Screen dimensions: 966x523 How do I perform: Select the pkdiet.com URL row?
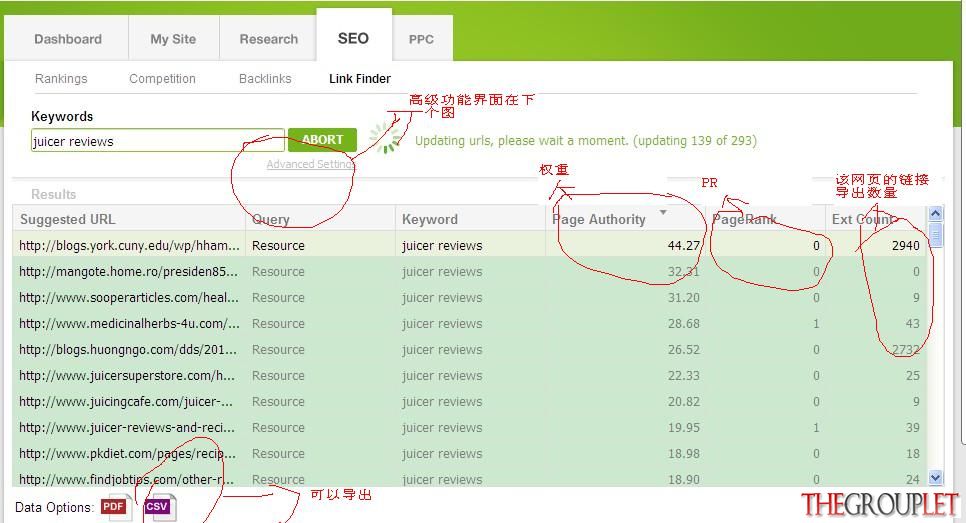point(469,453)
